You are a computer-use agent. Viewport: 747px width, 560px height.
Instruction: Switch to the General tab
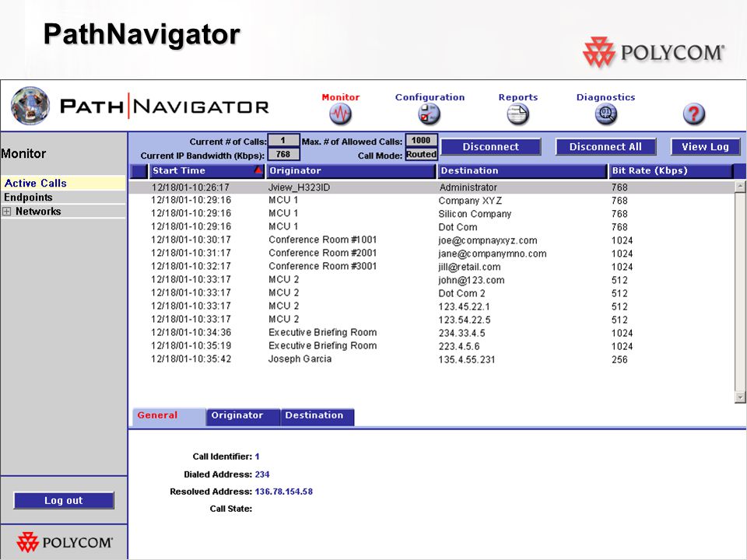point(169,416)
